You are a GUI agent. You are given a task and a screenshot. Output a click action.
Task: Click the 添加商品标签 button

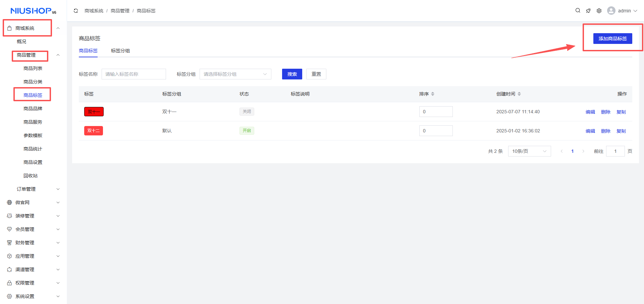(612, 39)
